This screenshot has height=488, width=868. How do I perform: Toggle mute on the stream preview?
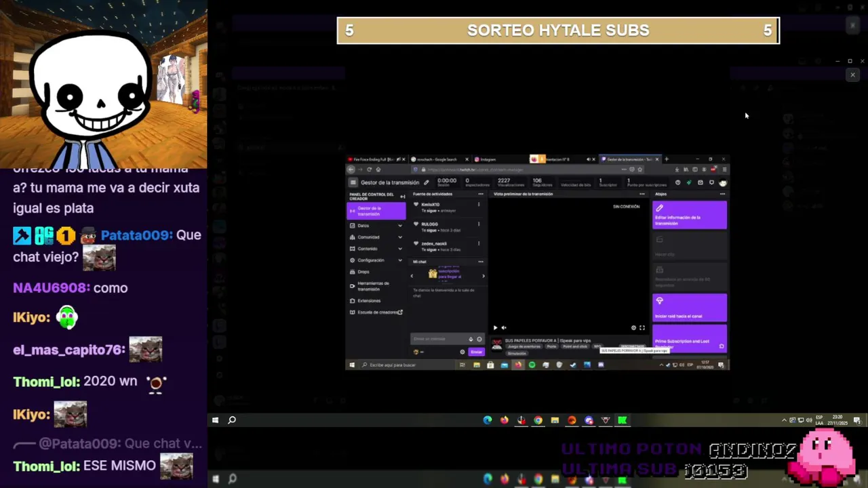pos(504,328)
